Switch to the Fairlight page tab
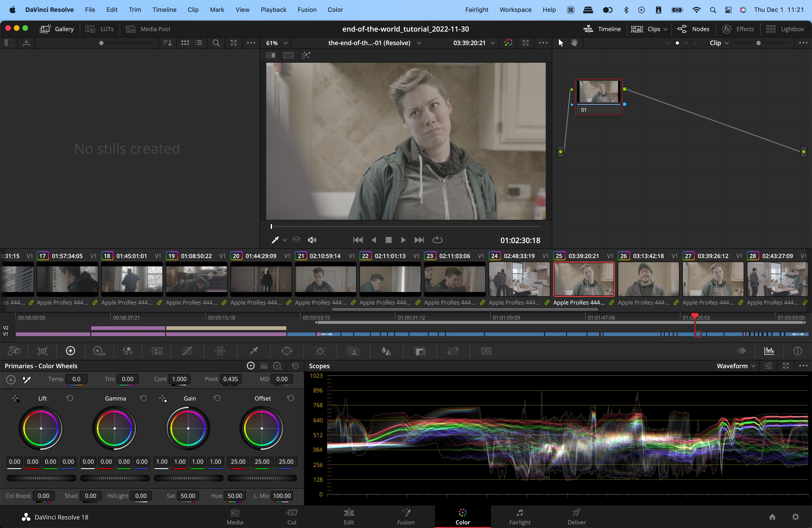The image size is (812, 528). coord(520,517)
